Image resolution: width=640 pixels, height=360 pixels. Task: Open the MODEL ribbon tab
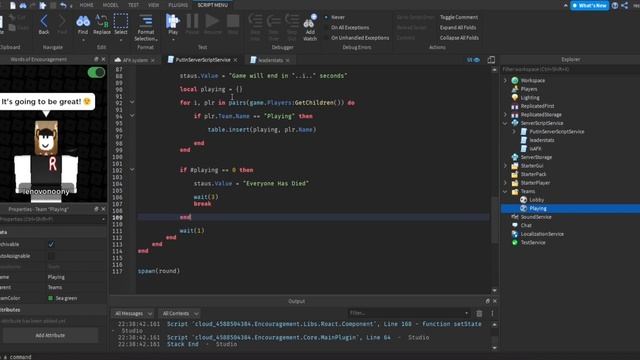(x=110, y=5)
